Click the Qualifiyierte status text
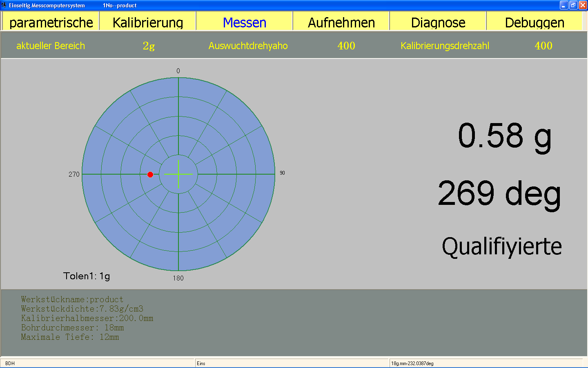Viewport: 588px width, 368px height. click(x=501, y=247)
